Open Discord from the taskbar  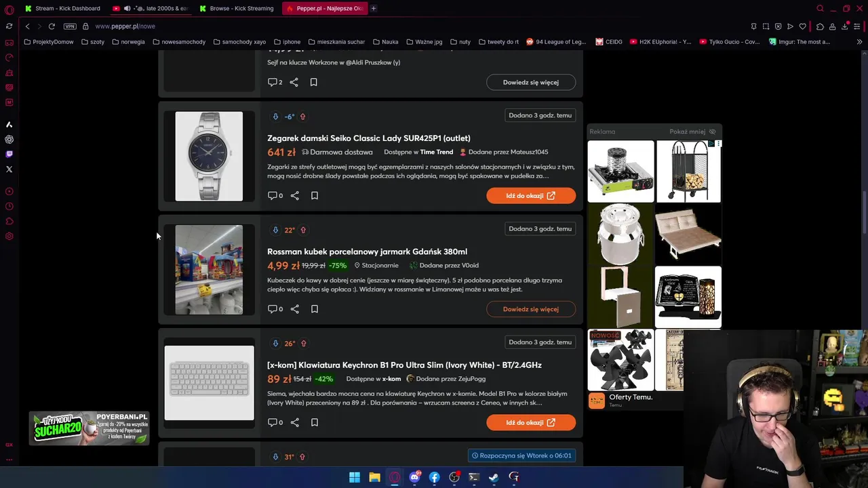pyautogui.click(x=414, y=477)
